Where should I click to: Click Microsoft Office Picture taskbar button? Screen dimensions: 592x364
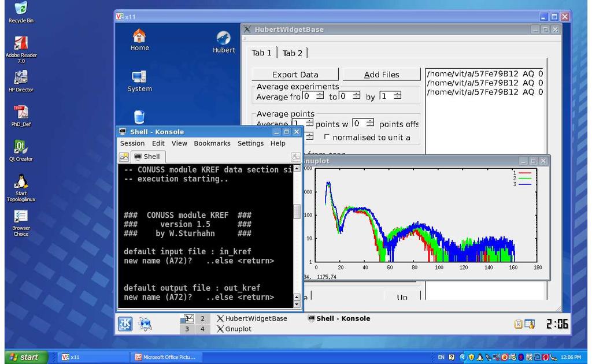166,357
